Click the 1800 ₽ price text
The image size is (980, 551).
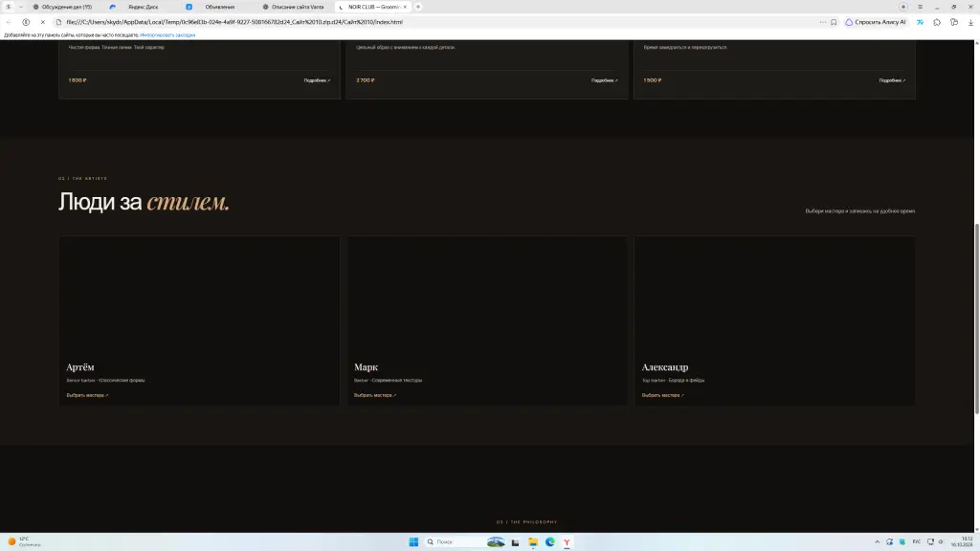coord(78,80)
